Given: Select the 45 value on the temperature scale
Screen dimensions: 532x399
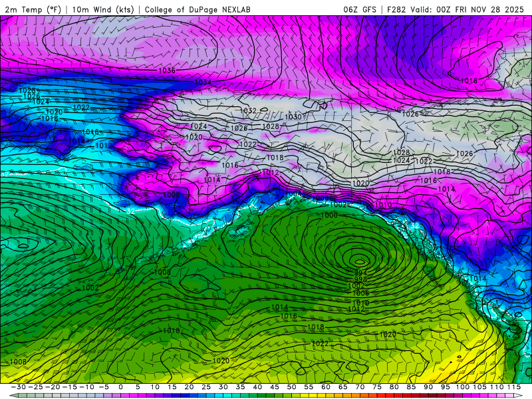Looking at the screenshot, I should coord(274,387).
